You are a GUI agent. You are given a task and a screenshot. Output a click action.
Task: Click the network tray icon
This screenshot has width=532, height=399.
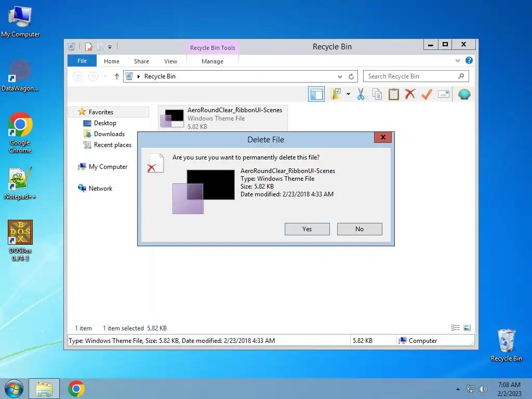click(471, 389)
